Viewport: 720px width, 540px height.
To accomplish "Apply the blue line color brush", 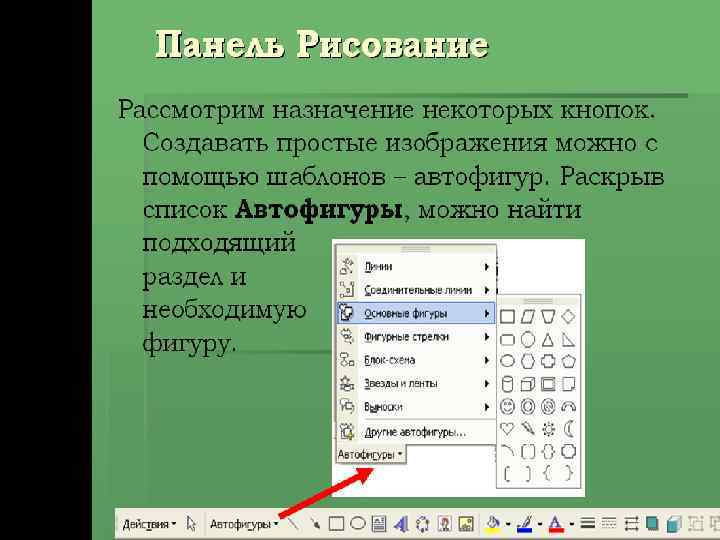I will 525,523.
